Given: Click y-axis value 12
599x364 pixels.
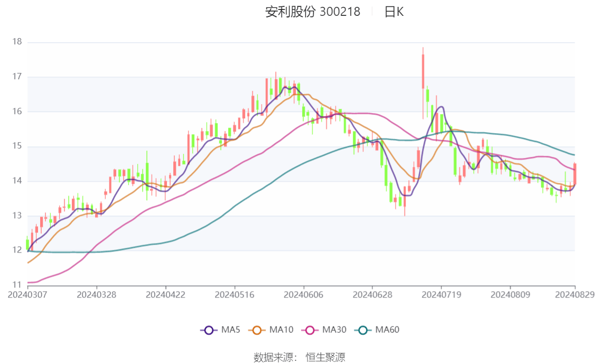Looking at the screenshot, I should click(17, 250).
